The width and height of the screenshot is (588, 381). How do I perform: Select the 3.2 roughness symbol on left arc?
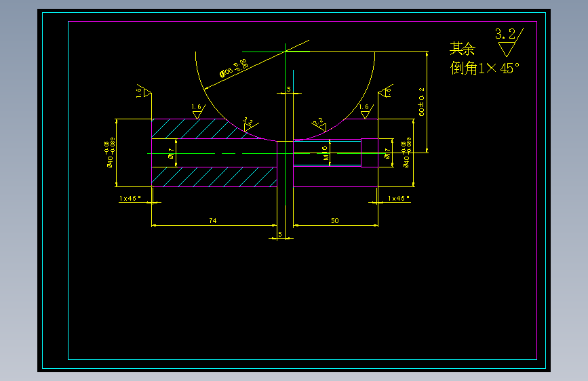(250, 125)
